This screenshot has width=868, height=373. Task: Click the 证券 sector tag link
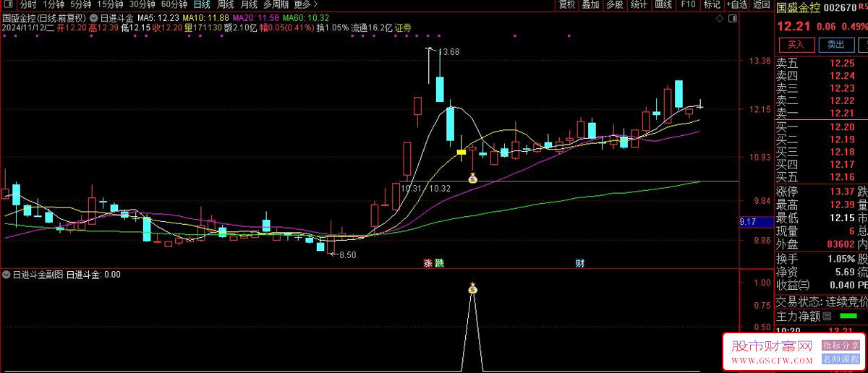click(403, 28)
